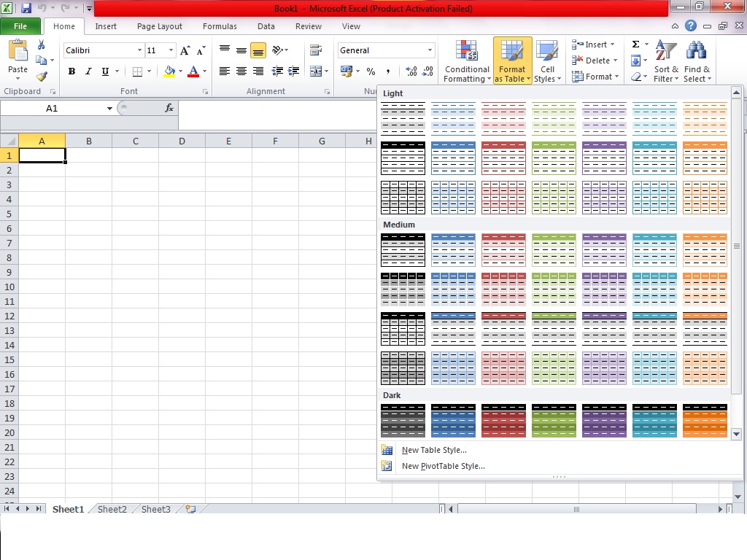Click the Copy icon
Image resolution: width=747 pixels, height=560 pixels.
coord(42,60)
